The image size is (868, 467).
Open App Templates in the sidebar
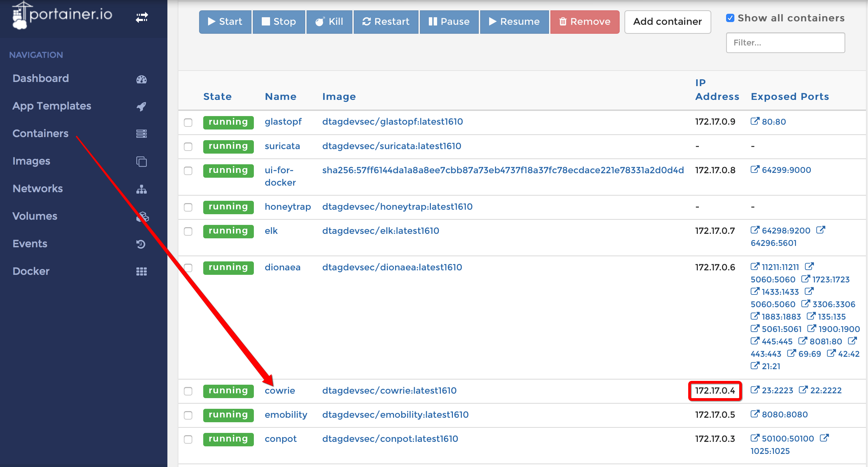52,106
